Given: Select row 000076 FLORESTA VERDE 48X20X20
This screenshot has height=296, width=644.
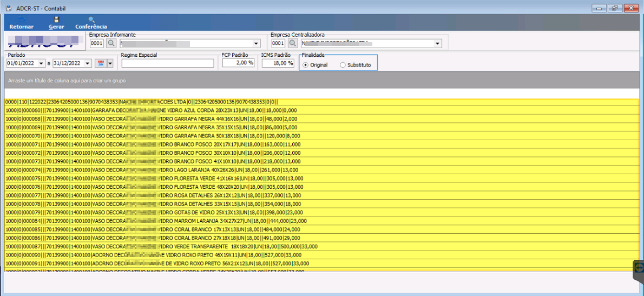Looking at the screenshot, I should (321, 187).
